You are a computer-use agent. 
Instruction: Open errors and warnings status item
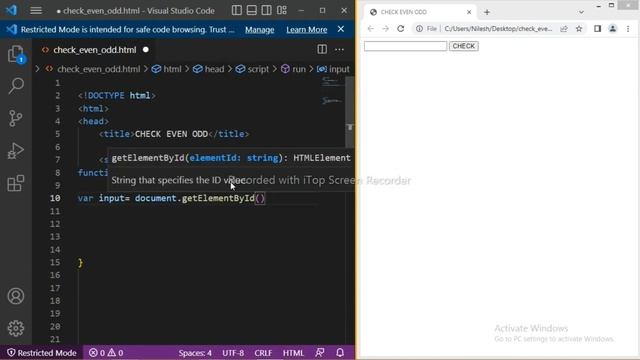click(x=106, y=353)
